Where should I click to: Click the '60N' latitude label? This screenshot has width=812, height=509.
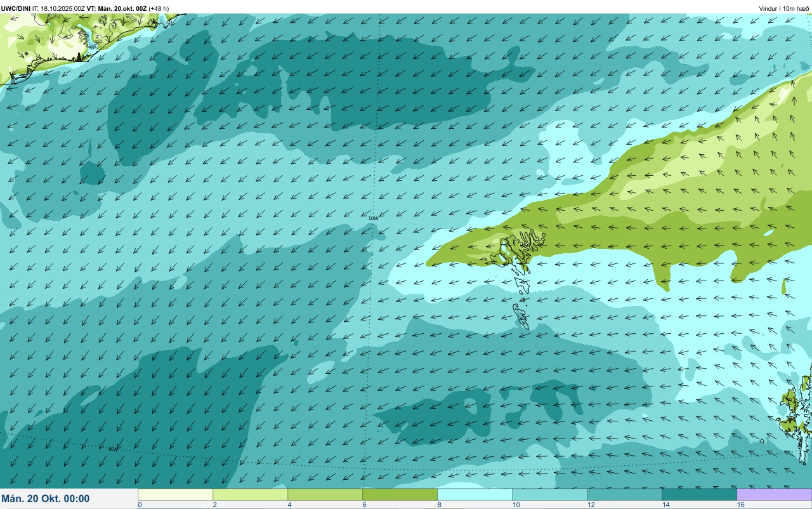pyautogui.click(x=113, y=449)
